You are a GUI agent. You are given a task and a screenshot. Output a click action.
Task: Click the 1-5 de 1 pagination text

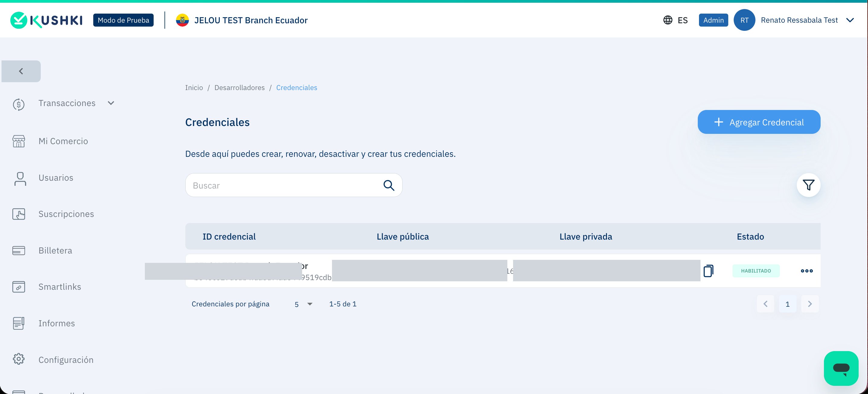click(x=343, y=304)
